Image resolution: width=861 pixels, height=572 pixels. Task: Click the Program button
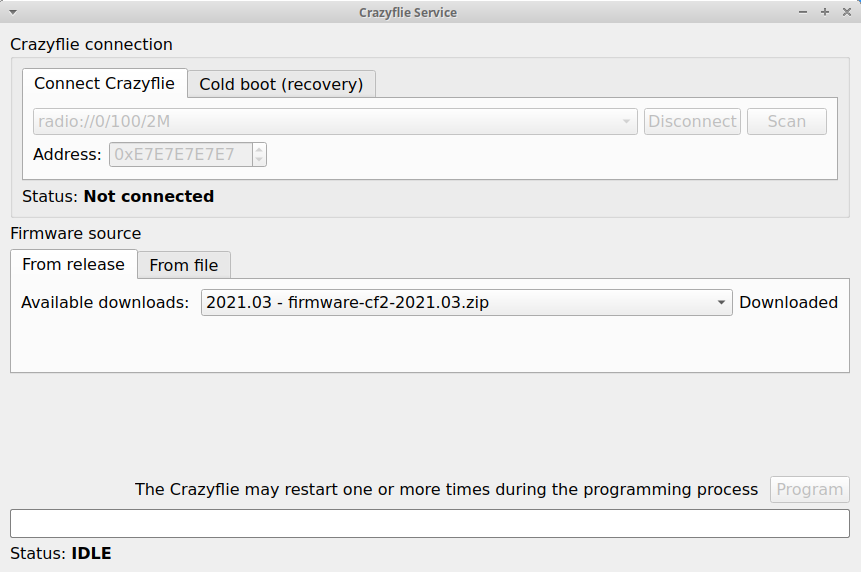pyautogui.click(x=809, y=490)
